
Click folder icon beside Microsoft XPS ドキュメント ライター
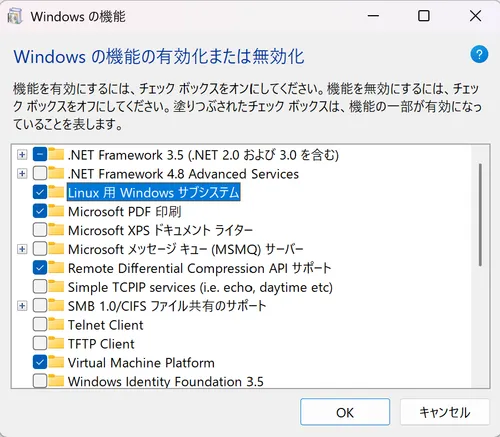(56, 229)
